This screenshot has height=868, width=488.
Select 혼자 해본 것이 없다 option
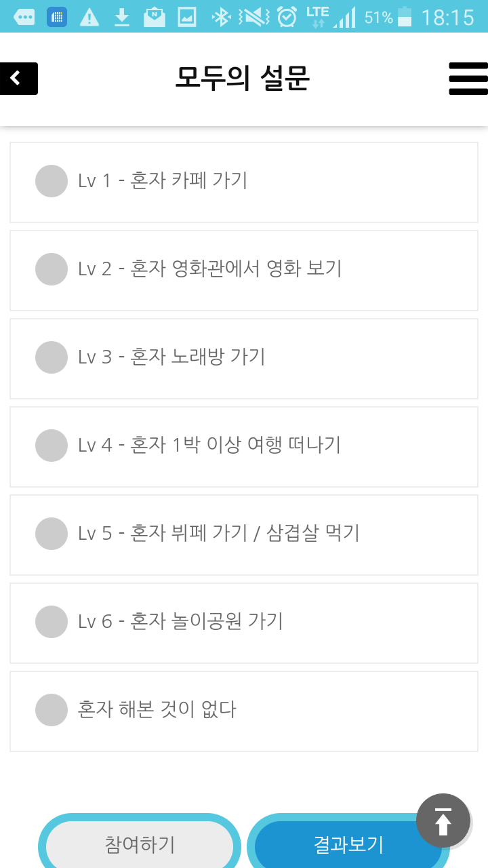[x=244, y=711]
